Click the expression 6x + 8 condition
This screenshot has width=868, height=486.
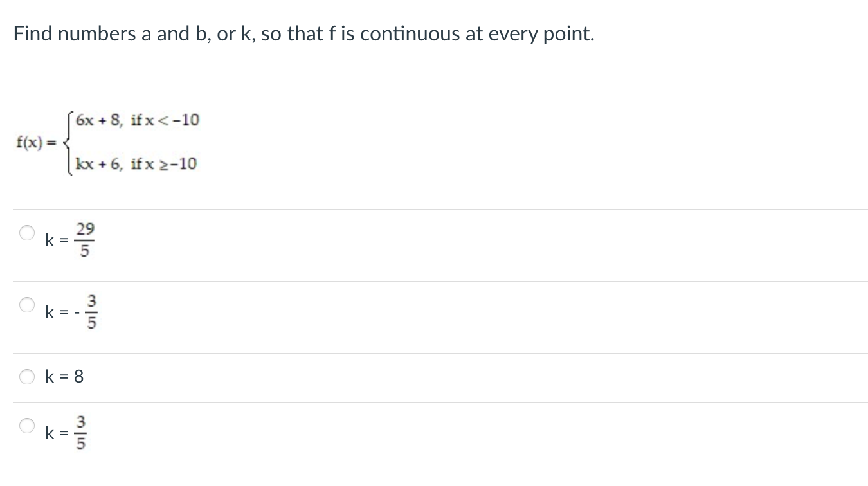click(136, 120)
